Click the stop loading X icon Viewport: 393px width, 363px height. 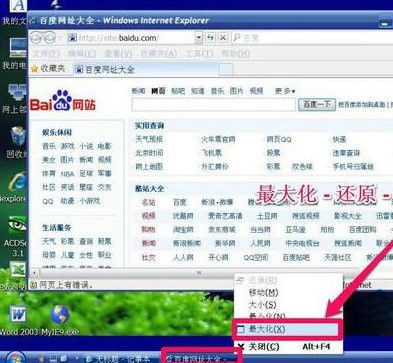click(x=223, y=38)
